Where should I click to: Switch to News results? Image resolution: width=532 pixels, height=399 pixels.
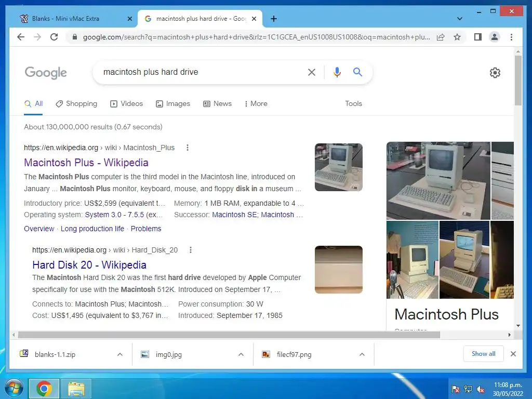tap(217, 103)
